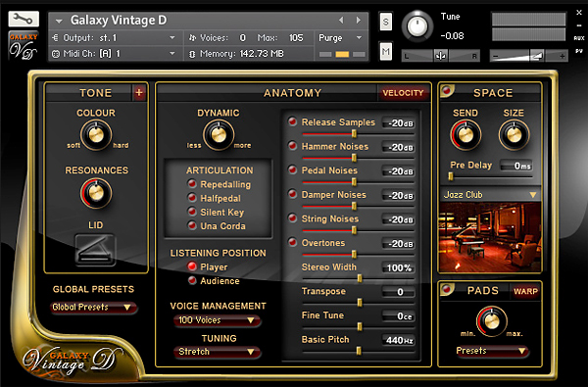588x387 pixels.
Task: Toggle Release Samples LED
Action: click(x=292, y=121)
